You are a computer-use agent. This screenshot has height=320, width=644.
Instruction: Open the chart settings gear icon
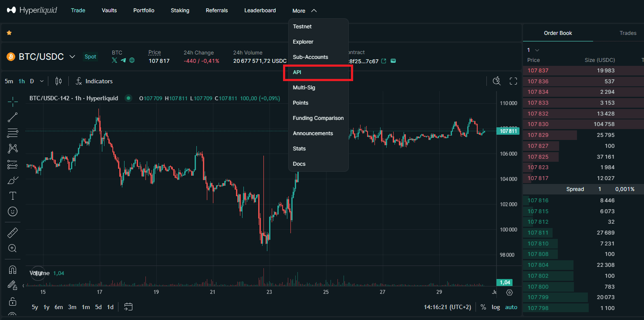tap(509, 293)
